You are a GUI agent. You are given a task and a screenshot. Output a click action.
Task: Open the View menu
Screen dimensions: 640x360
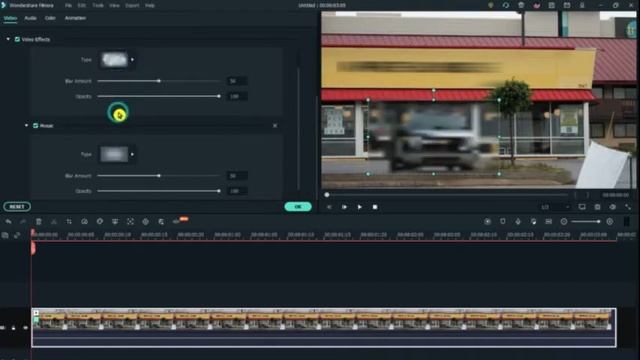click(114, 5)
